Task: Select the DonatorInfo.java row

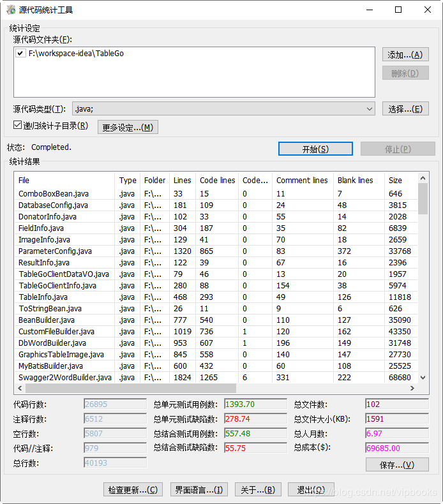Action: tap(216, 217)
